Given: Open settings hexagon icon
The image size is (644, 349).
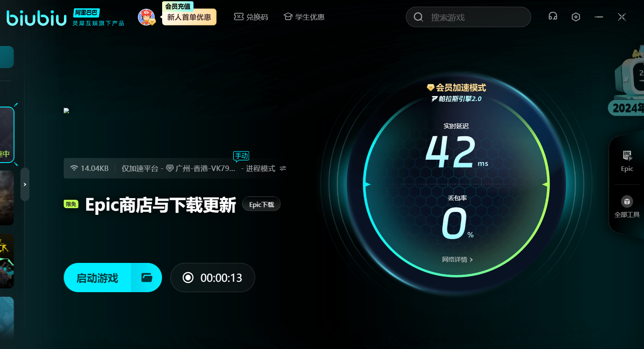Looking at the screenshot, I should (576, 17).
